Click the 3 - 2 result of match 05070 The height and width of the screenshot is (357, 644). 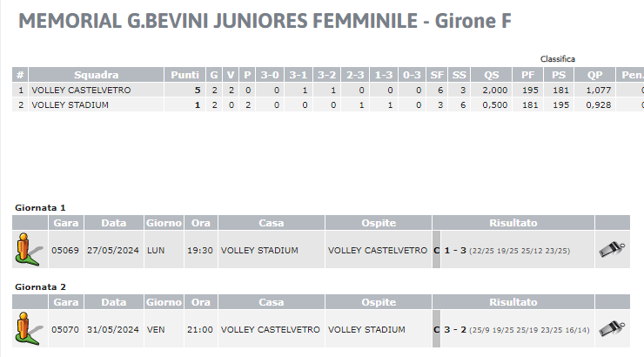pos(455,329)
